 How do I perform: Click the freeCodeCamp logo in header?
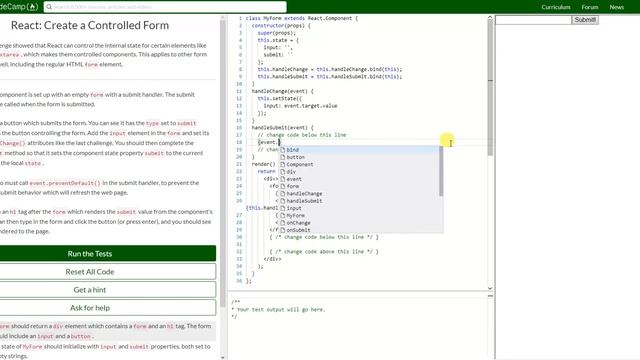[19, 7]
